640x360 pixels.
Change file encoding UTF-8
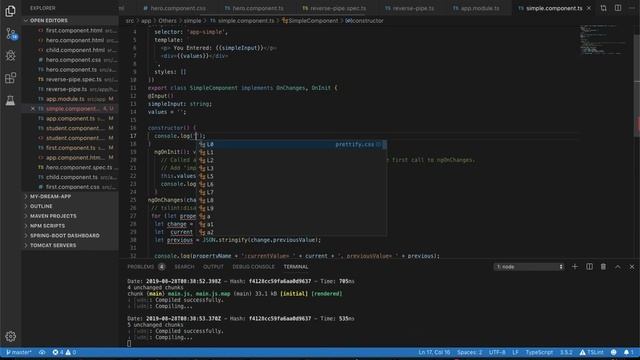[497, 352]
